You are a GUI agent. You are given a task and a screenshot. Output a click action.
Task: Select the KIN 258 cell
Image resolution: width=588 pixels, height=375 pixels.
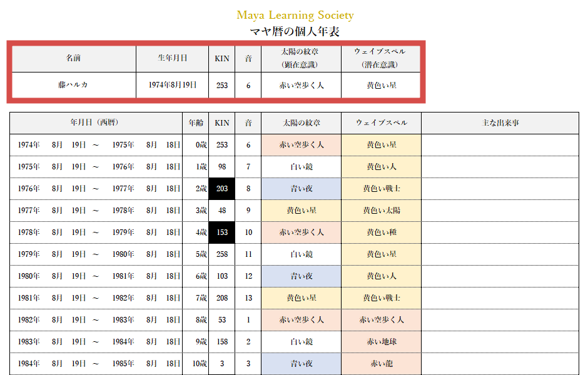pos(222,254)
